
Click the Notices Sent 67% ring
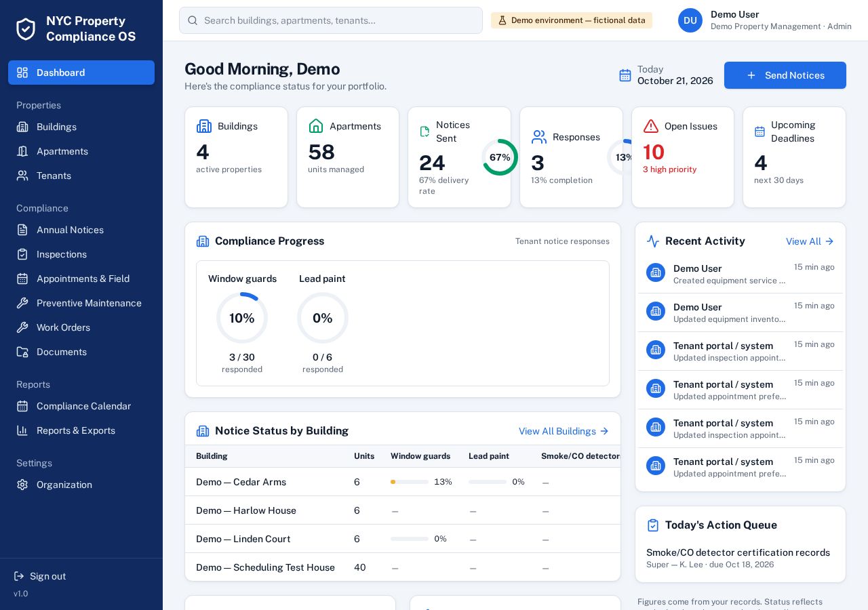[x=500, y=157]
